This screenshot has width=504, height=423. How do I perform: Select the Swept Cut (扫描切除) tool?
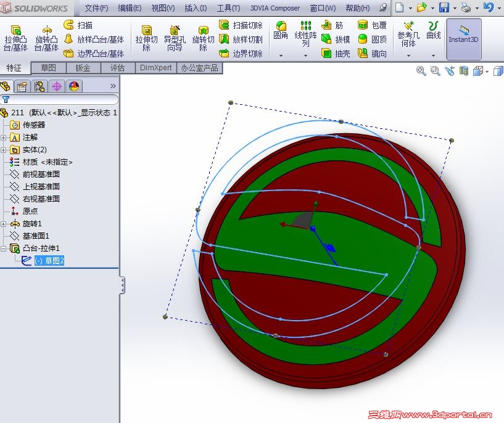[x=241, y=25]
